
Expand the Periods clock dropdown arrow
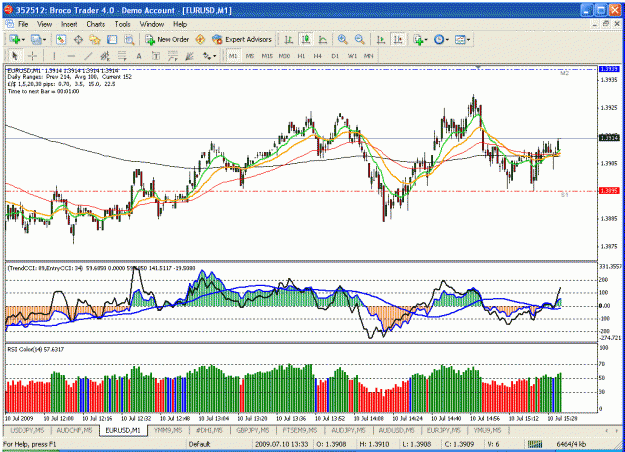pos(447,39)
